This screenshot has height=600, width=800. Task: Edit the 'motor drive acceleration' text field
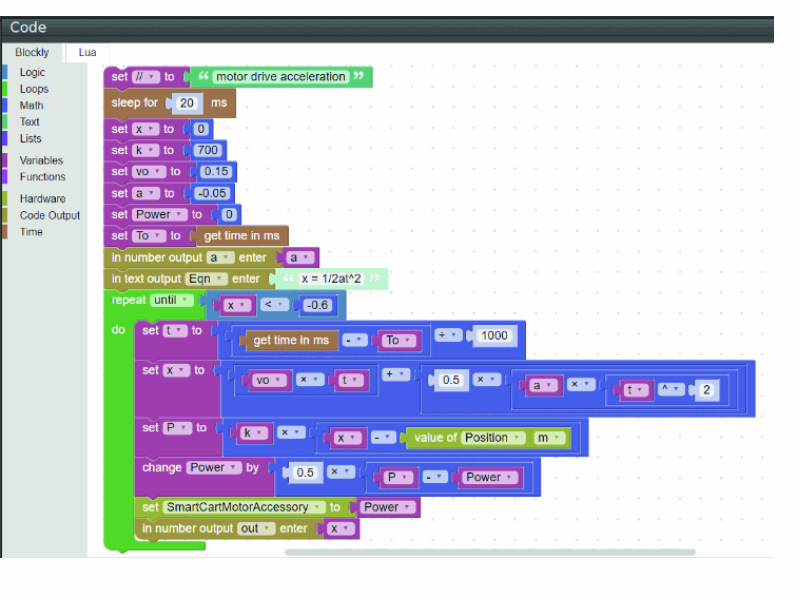(x=280, y=77)
